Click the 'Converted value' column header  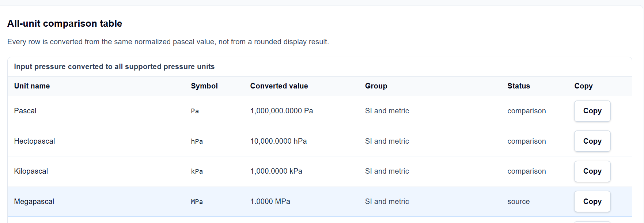click(x=279, y=86)
